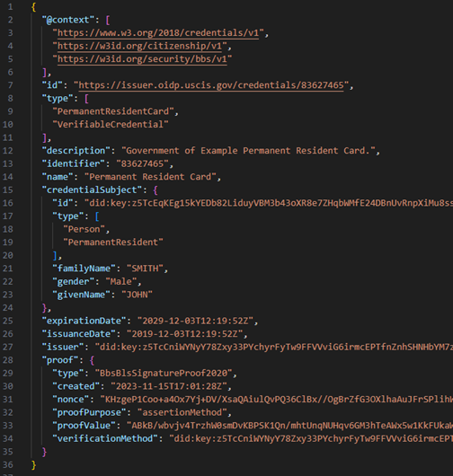Open the w3.org credentials v1 URL

(x=158, y=33)
